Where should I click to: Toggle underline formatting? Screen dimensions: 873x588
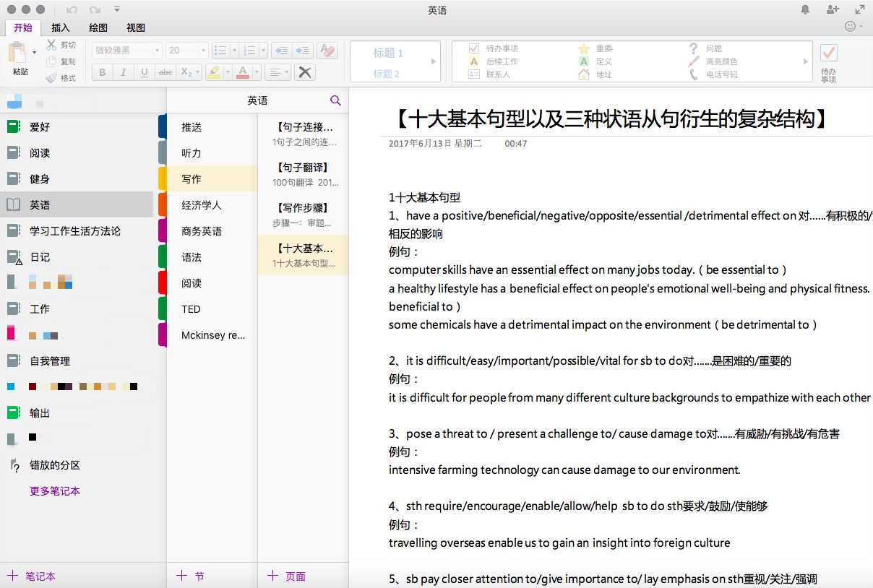pos(145,72)
